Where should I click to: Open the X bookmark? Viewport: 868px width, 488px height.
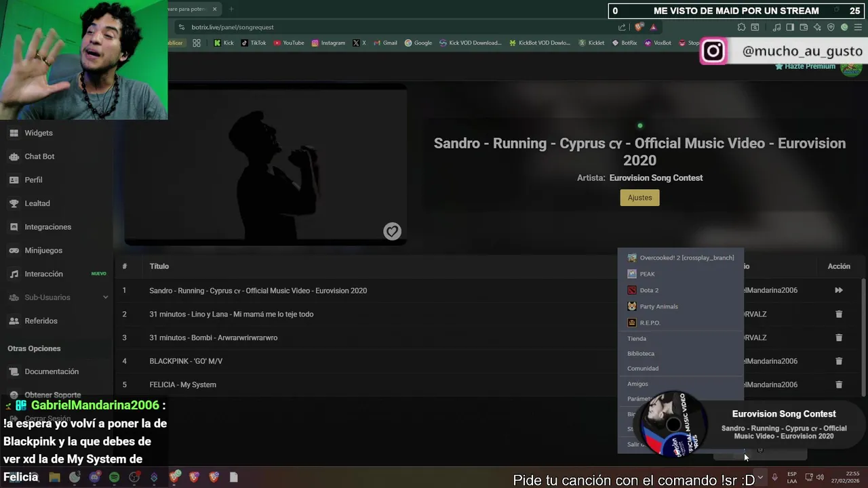click(x=359, y=43)
